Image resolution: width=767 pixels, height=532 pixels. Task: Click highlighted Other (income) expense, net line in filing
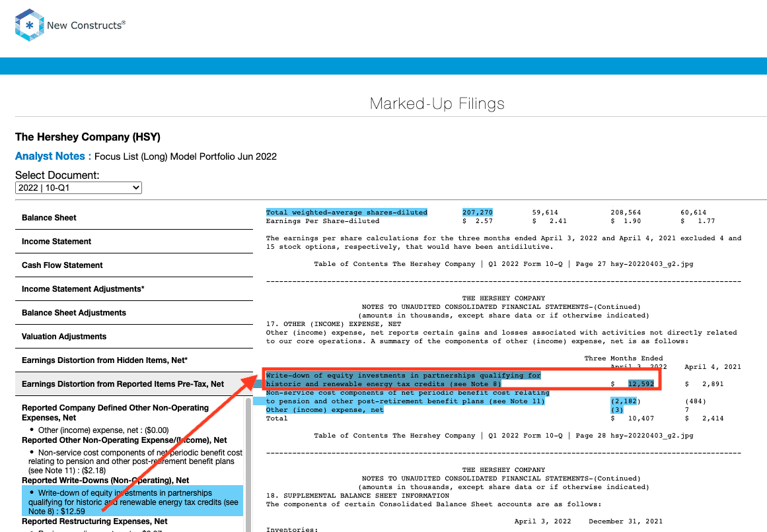pyautogui.click(x=325, y=410)
